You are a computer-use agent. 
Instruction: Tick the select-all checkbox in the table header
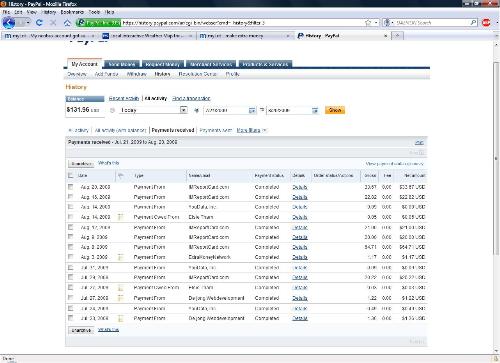pyautogui.click(x=70, y=175)
